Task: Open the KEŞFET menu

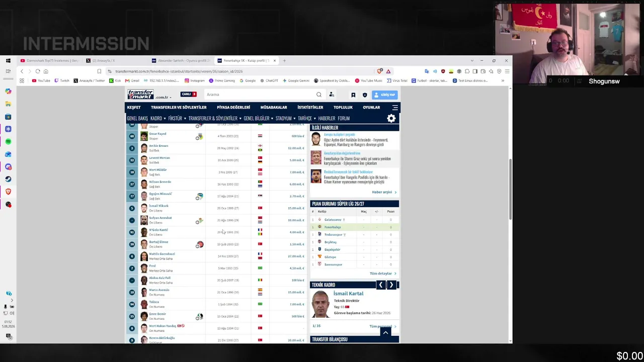Action: pos(134,107)
